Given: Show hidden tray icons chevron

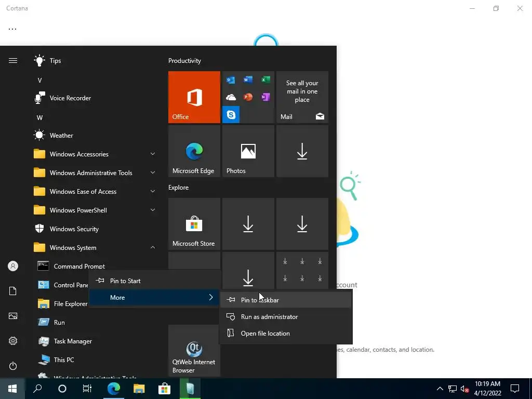Looking at the screenshot, I should (440, 389).
